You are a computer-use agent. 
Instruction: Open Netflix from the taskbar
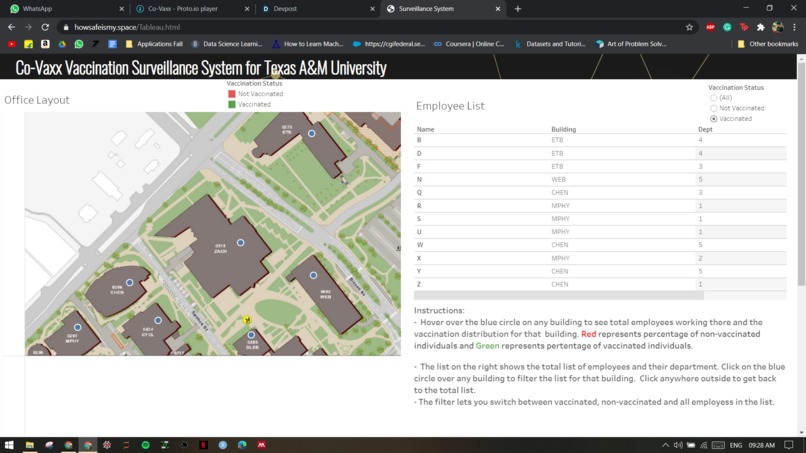click(x=204, y=445)
